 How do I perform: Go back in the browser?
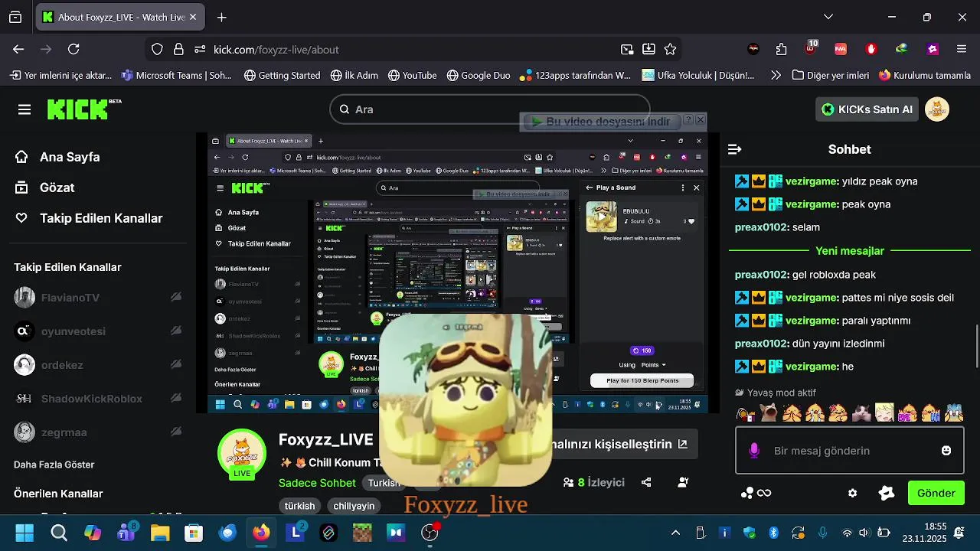18,49
